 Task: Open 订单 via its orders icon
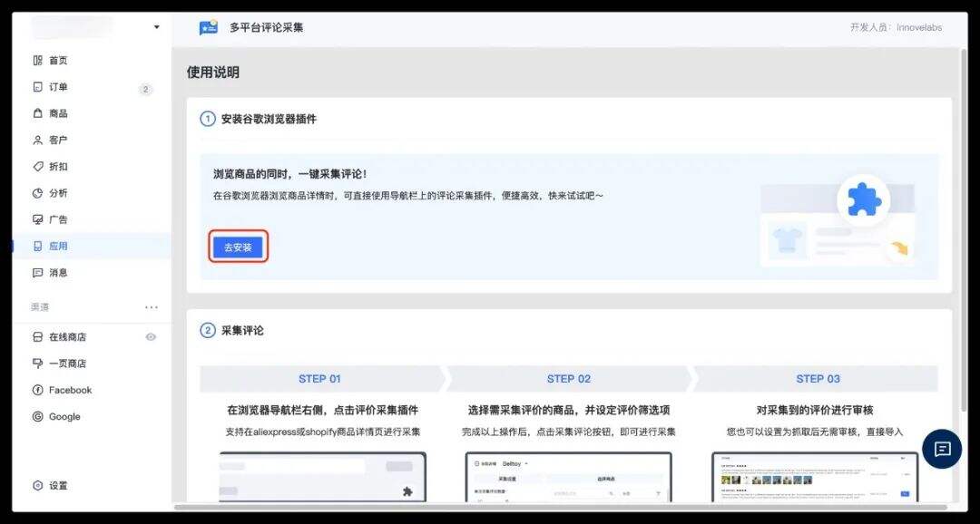[x=36, y=87]
